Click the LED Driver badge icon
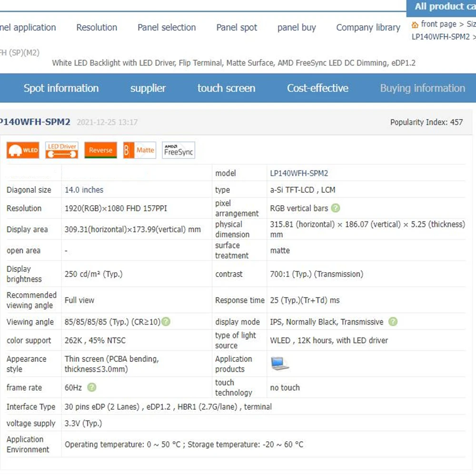476x476 pixels. (x=61, y=150)
